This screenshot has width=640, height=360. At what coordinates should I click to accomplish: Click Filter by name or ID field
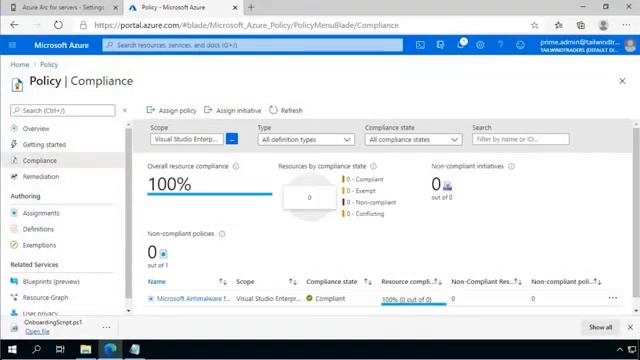point(520,139)
